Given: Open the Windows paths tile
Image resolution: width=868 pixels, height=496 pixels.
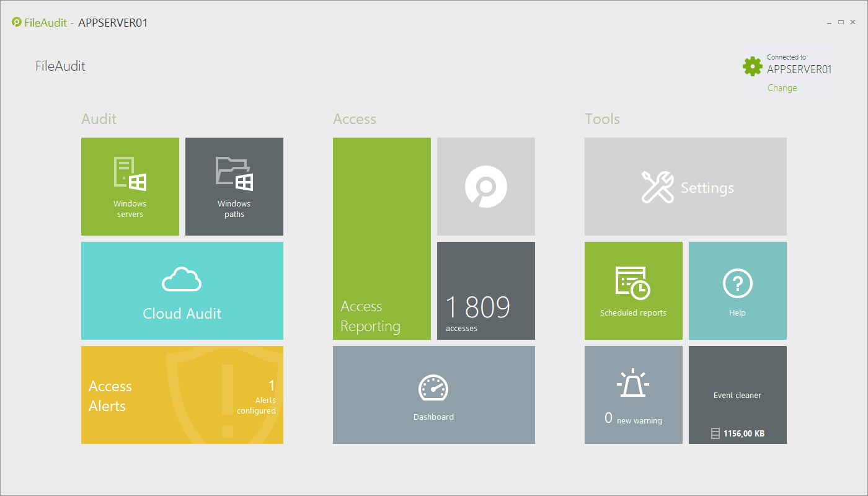Looking at the screenshot, I should pyautogui.click(x=234, y=187).
